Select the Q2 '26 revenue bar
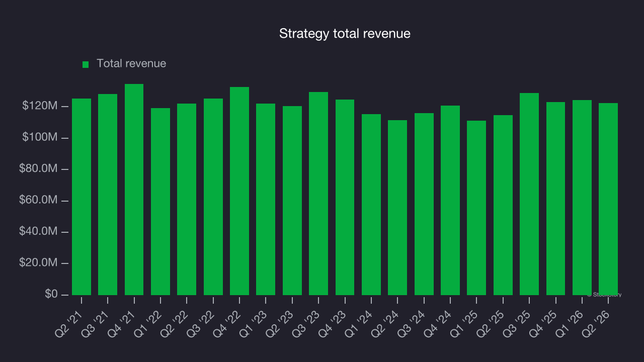Image resolution: width=644 pixels, height=362 pixels. [x=608, y=199]
